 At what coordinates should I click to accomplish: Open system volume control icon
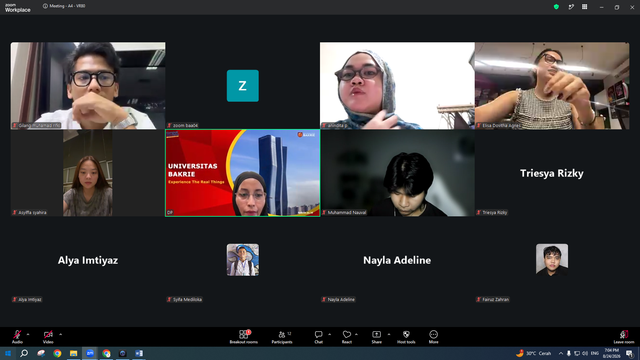point(585,353)
